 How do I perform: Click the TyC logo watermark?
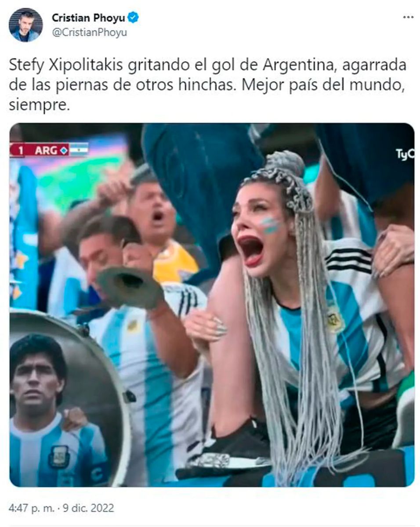pos(405,154)
